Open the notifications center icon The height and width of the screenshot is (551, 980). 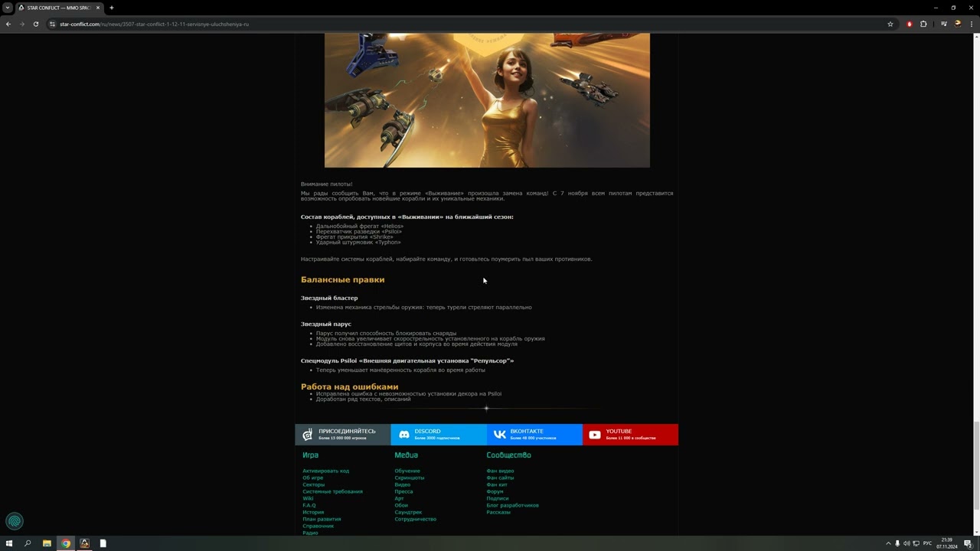click(968, 543)
